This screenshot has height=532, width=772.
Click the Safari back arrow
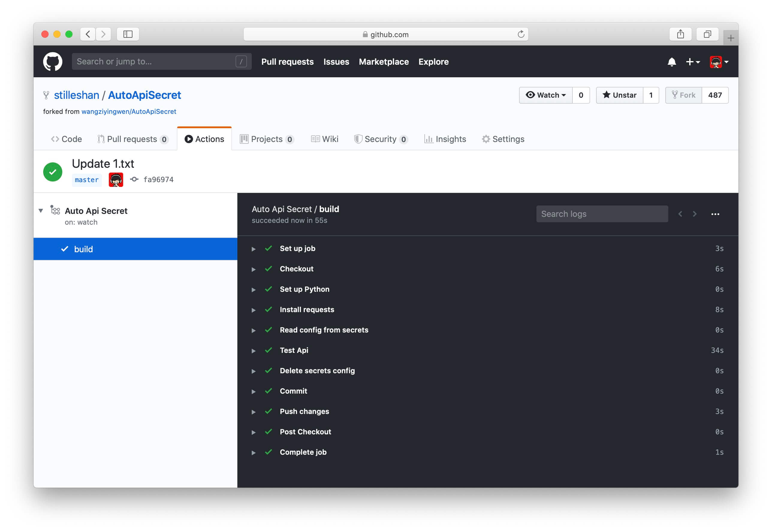tap(88, 34)
